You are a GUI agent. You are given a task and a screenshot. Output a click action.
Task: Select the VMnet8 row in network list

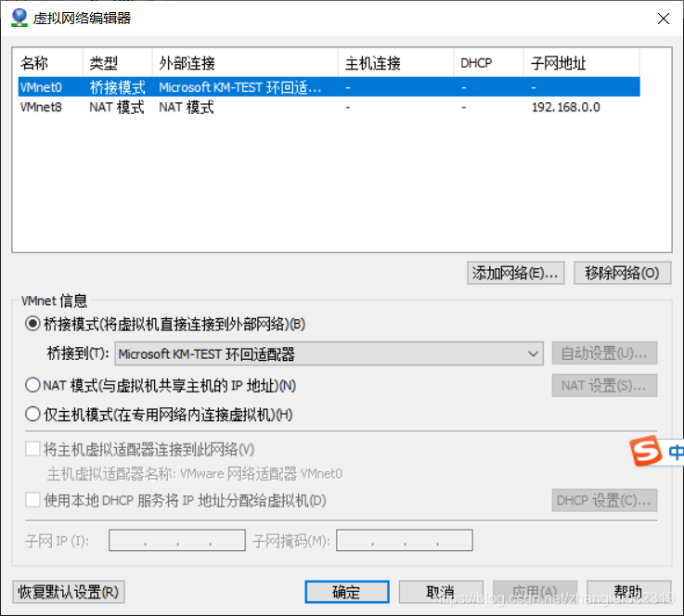(329, 108)
